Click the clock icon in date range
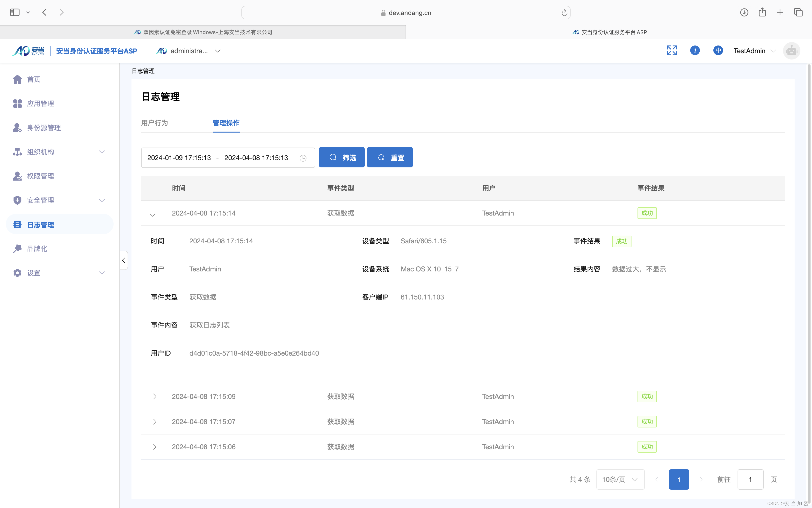812x508 pixels. (303, 158)
